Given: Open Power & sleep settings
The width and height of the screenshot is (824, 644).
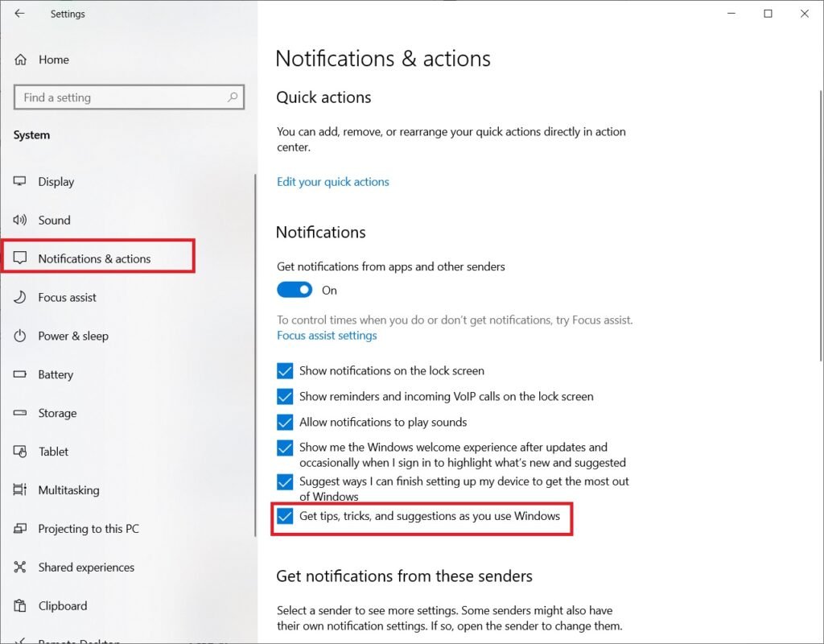Looking at the screenshot, I should pos(73,336).
